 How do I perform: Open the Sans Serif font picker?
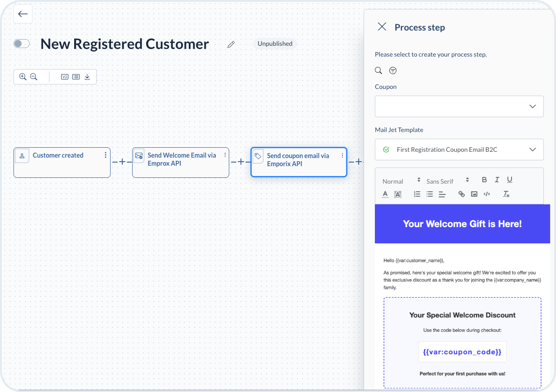[x=447, y=181]
